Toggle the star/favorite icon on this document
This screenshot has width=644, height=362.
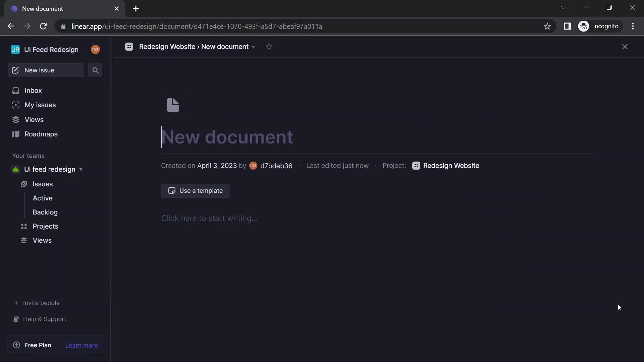[x=269, y=46]
